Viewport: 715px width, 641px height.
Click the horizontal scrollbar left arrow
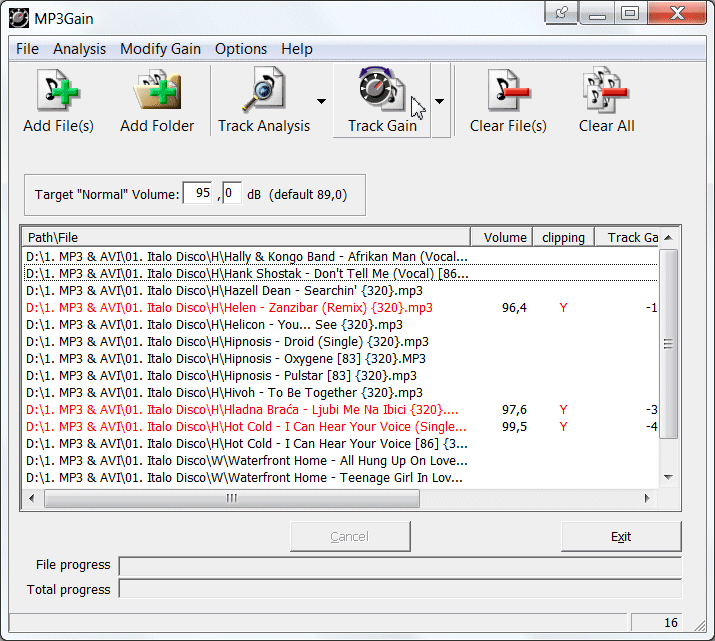31,498
